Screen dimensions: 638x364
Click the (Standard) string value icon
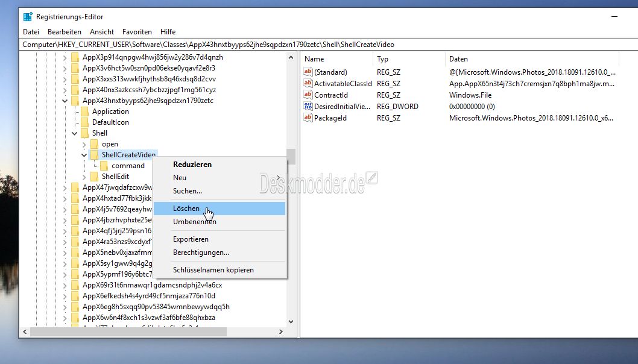tap(308, 72)
